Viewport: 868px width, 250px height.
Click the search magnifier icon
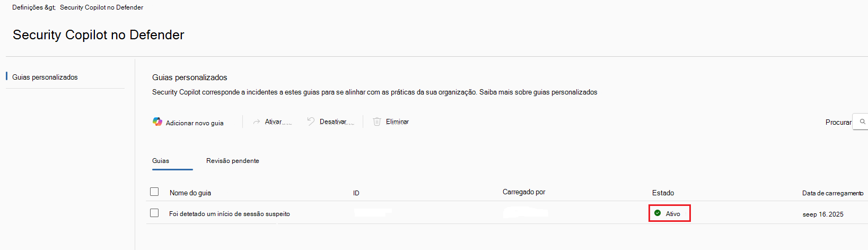click(x=863, y=122)
